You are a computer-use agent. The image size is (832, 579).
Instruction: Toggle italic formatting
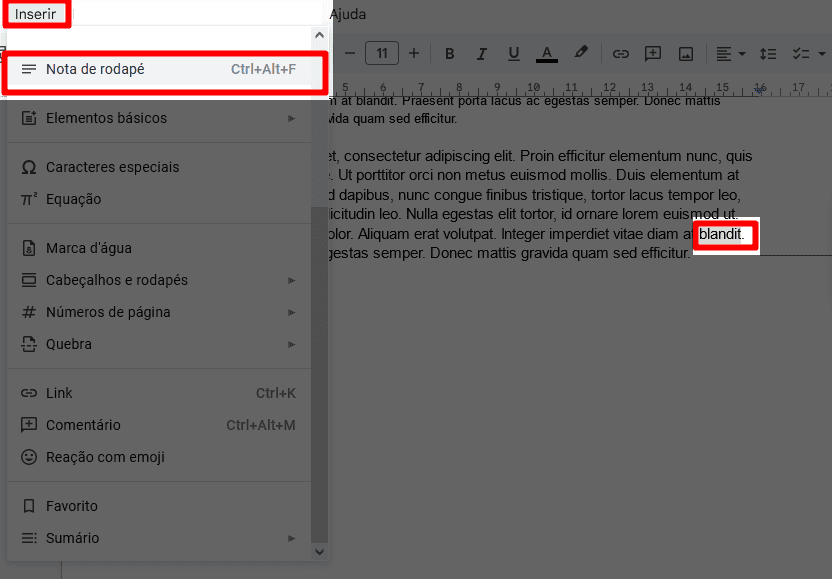pos(481,54)
